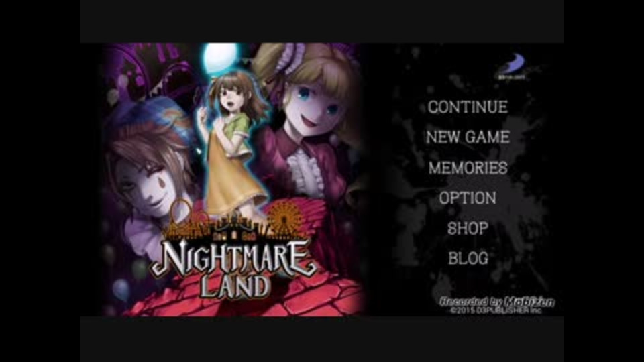Tap the glowing white balloon

(x=221, y=57)
